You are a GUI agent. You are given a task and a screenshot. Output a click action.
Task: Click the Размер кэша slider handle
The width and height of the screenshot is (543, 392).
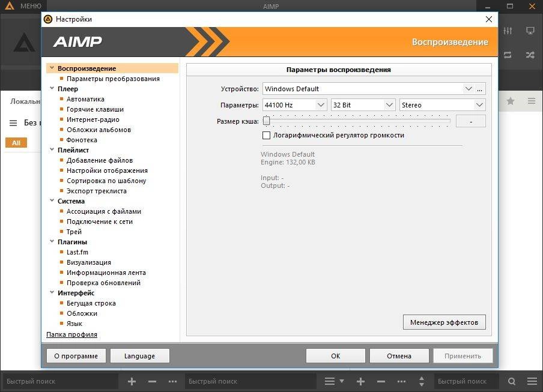pos(266,121)
